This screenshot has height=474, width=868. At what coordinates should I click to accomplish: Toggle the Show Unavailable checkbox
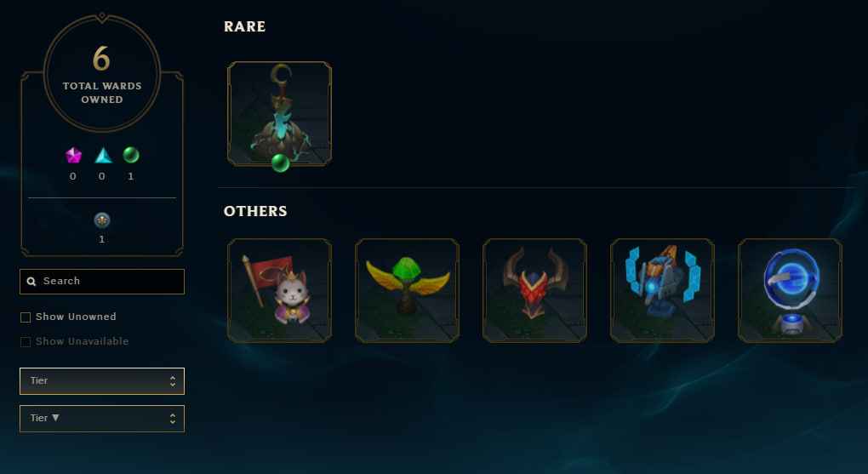click(x=26, y=341)
